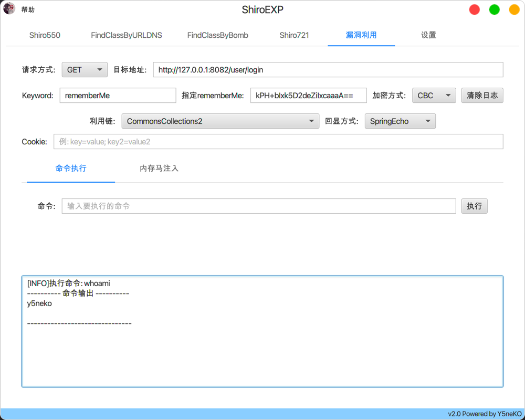Select the 命令执行 command execution sub-tab

click(x=71, y=169)
